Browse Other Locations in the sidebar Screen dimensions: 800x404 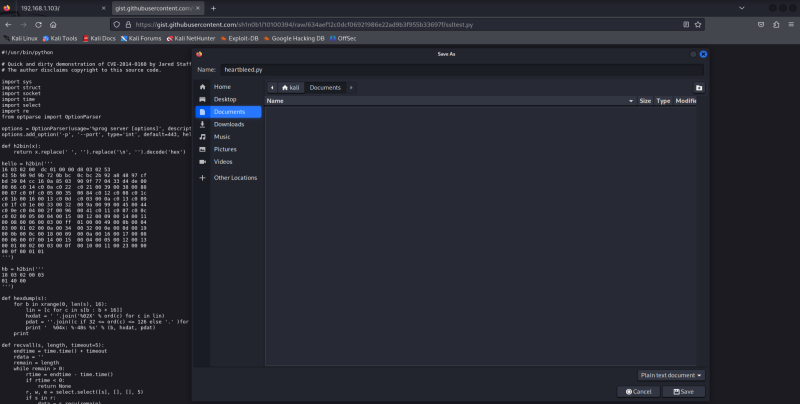tap(228, 178)
